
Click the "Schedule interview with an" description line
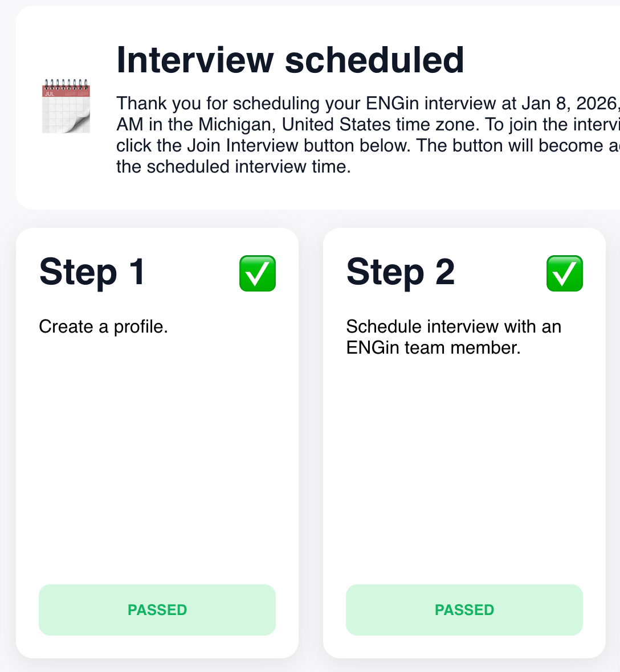tap(454, 327)
